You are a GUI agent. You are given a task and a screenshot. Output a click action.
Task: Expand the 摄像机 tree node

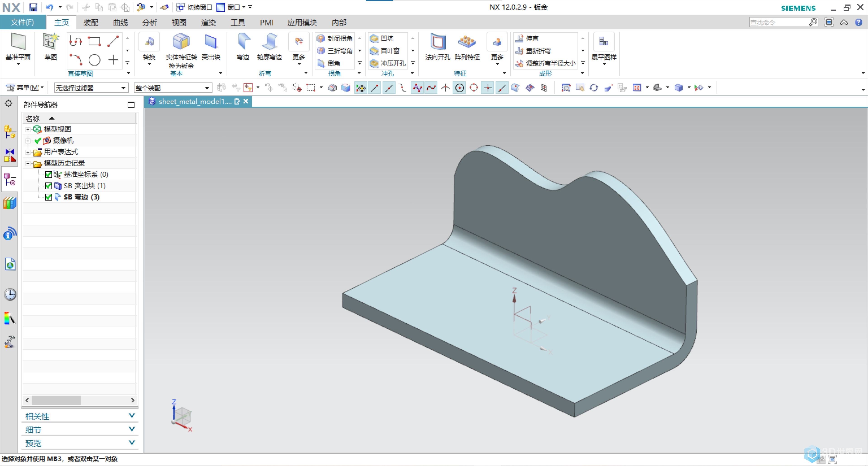[x=28, y=141]
